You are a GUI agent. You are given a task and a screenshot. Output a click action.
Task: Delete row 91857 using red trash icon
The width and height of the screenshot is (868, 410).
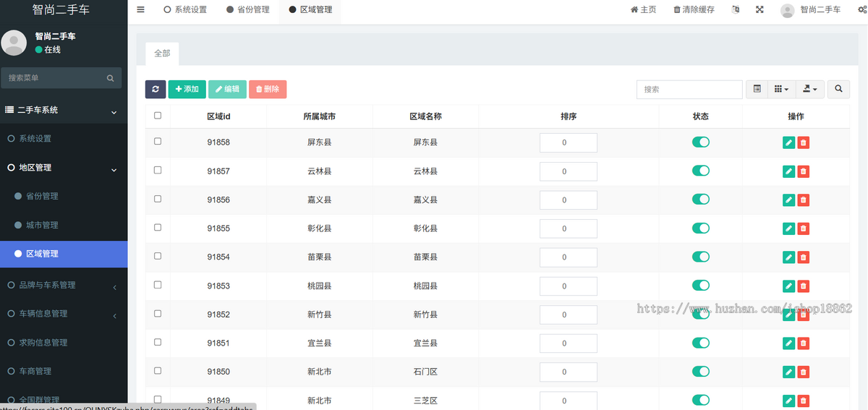click(x=803, y=171)
